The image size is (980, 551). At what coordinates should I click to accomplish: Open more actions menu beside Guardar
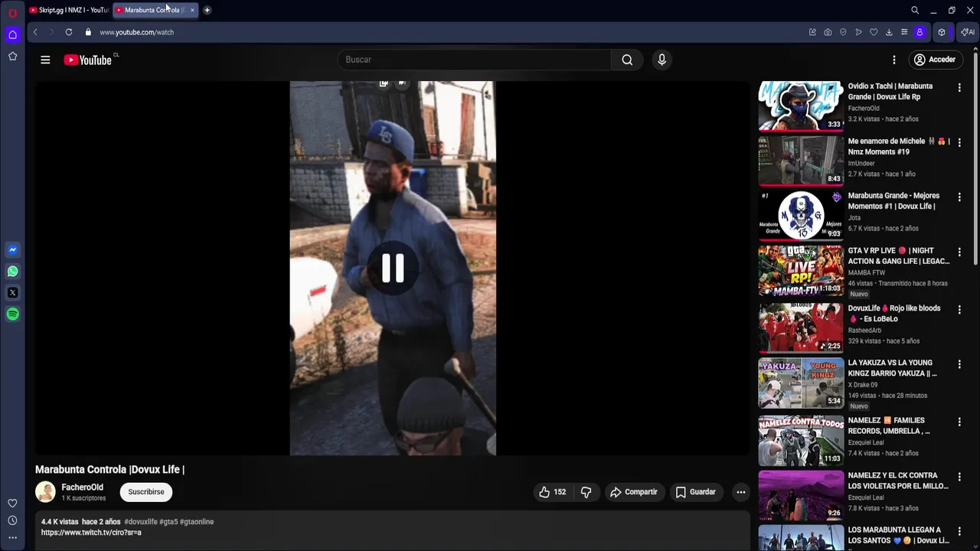tap(740, 492)
